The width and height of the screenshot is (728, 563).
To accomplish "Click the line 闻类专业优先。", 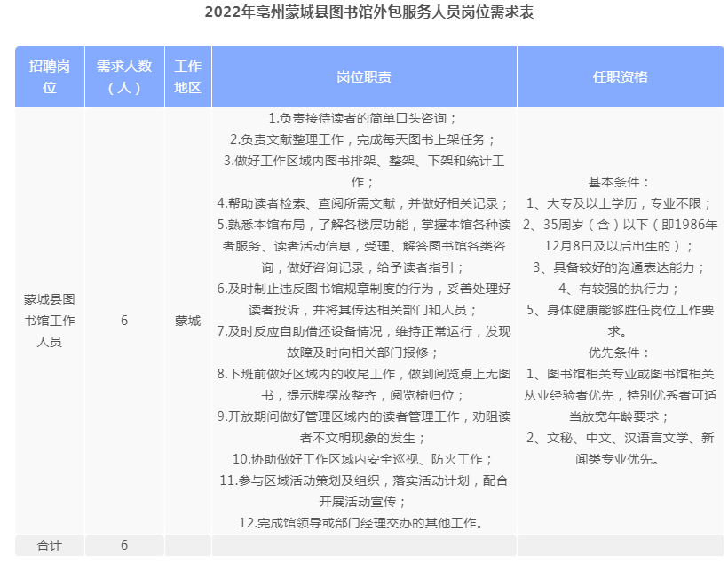I will pyautogui.click(x=617, y=459).
